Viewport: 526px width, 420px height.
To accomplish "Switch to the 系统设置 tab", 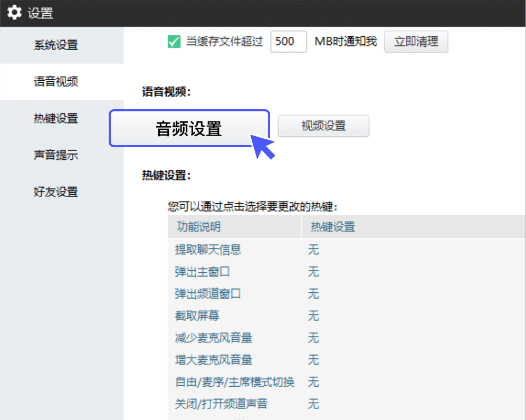I will [x=56, y=45].
